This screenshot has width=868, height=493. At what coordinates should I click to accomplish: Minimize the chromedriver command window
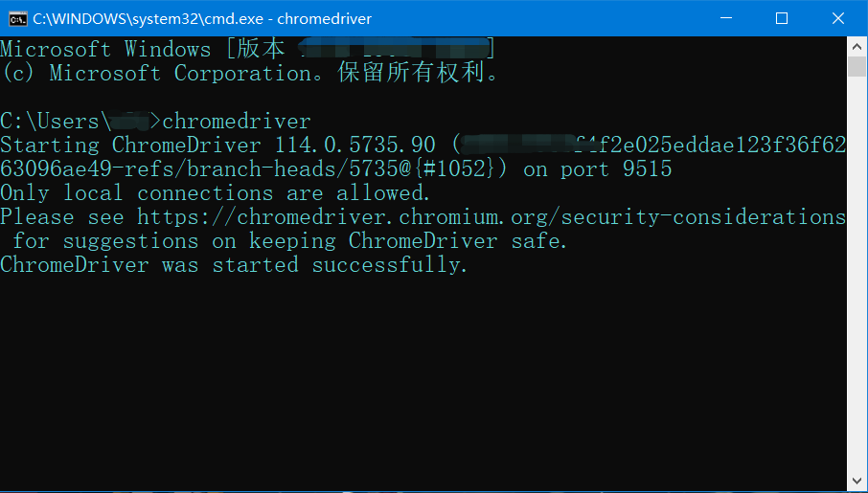click(x=738, y=18)
